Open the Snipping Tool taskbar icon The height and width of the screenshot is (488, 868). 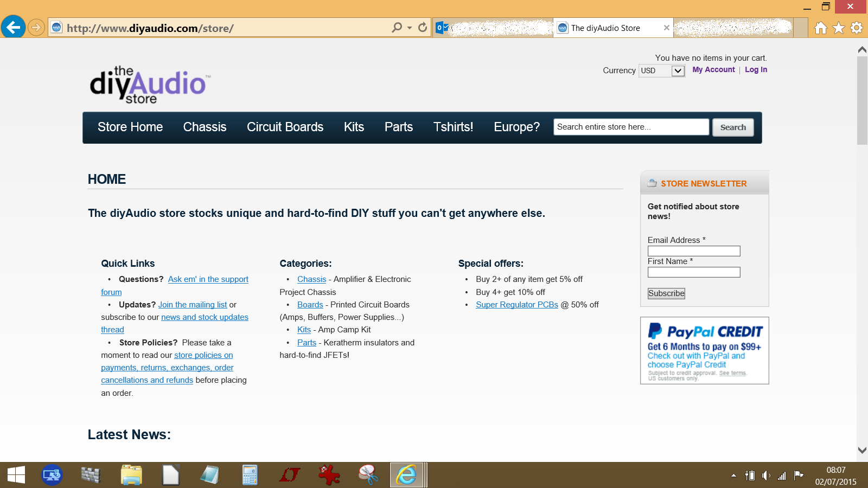pyautogui.click(x=368, y=476)
